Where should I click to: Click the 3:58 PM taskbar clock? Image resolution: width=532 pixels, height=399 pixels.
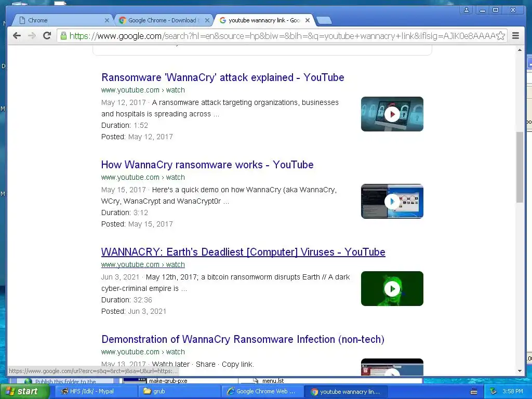point(513,391)
